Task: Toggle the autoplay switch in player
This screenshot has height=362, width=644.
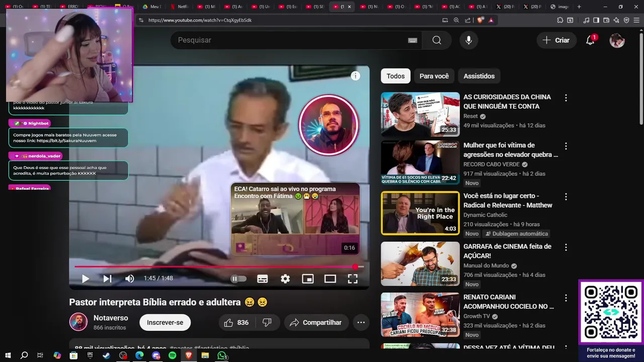Action: pyautogui.click(x=238, y=279)
